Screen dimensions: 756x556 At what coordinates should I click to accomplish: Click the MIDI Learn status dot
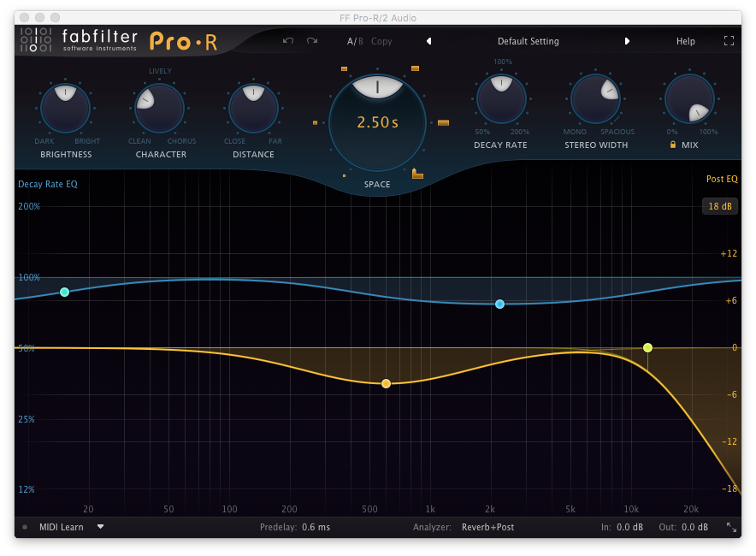coord(24,527)
